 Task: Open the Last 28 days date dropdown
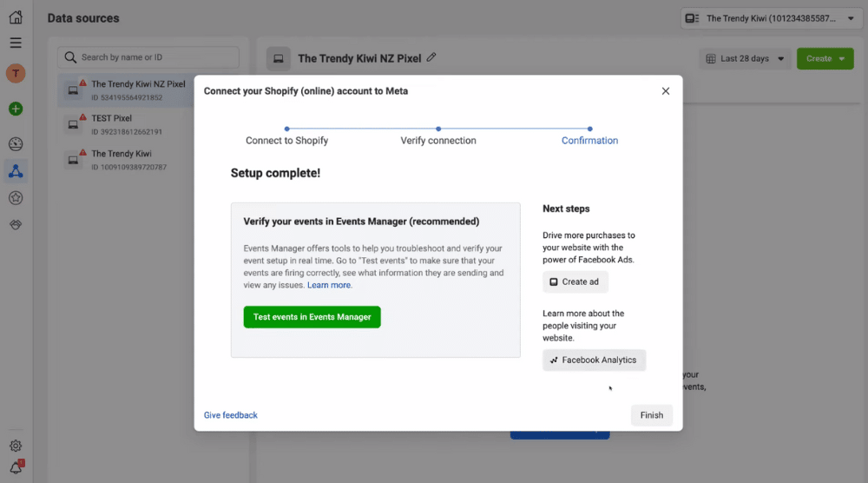(745, 58)
